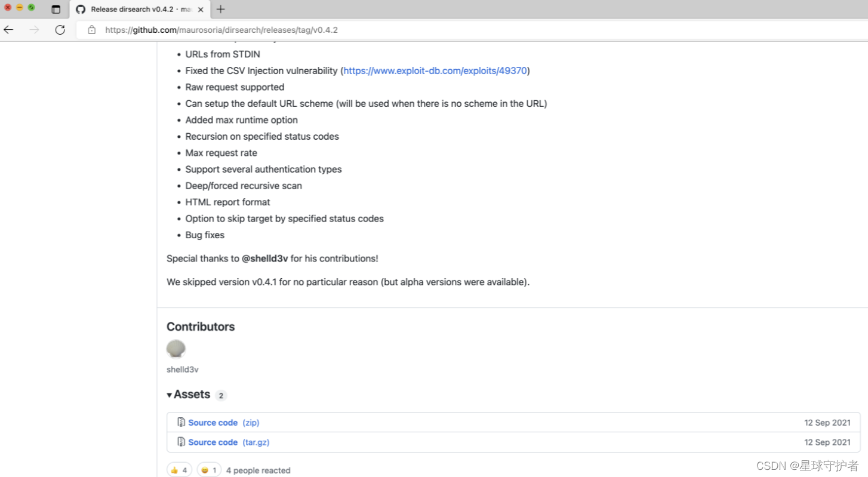Click the back navigation arrow
The image size is (868, 477).
tap(8, 29)
